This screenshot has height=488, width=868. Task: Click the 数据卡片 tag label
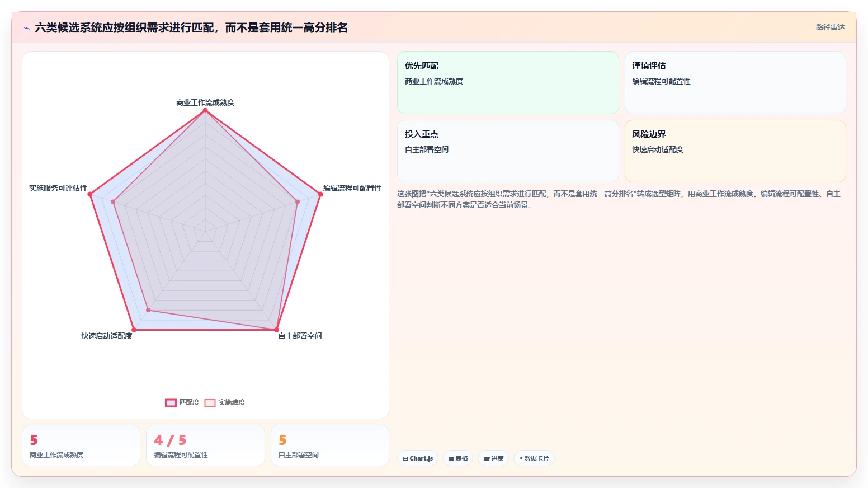536,458
